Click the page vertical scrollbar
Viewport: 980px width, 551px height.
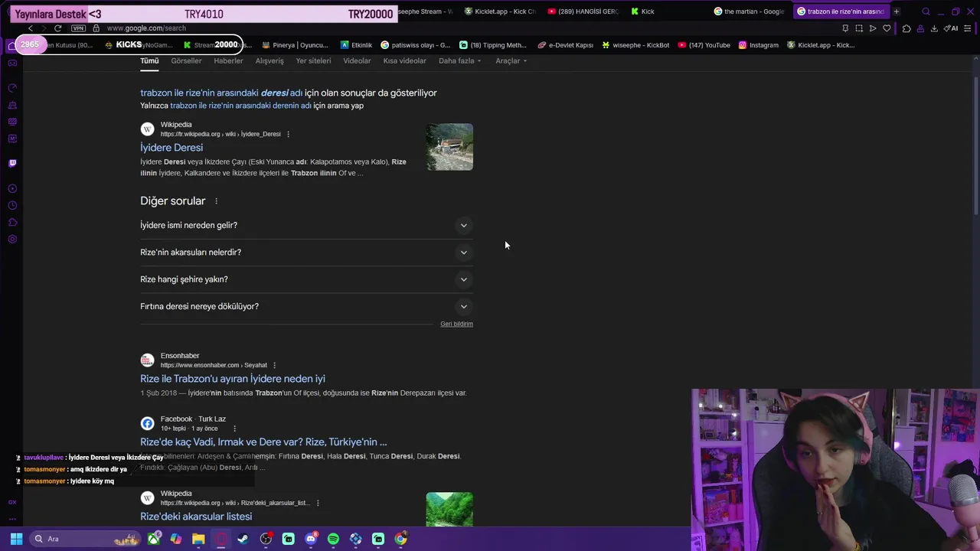tap(975, 145)
